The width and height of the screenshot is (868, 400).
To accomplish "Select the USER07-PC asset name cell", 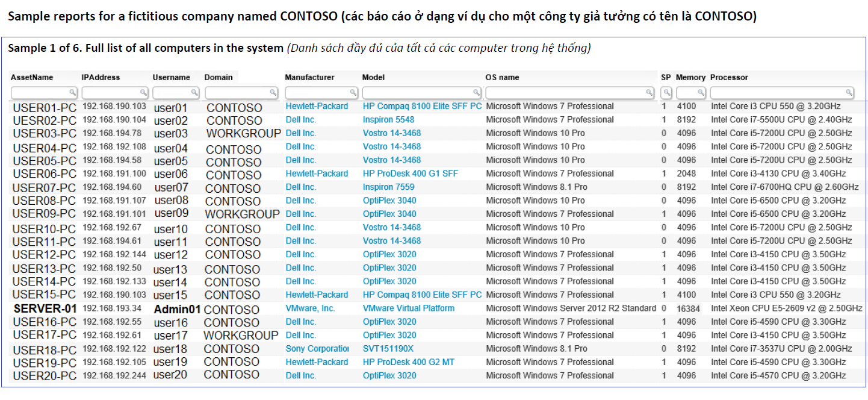I will coord(45,187).
